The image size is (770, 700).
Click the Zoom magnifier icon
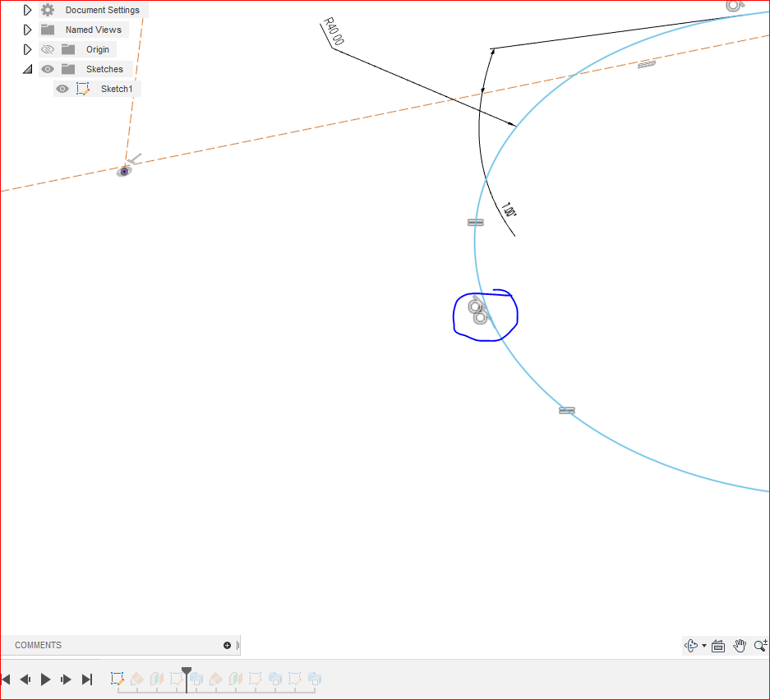pyautogui.click(x=758, y=646)
